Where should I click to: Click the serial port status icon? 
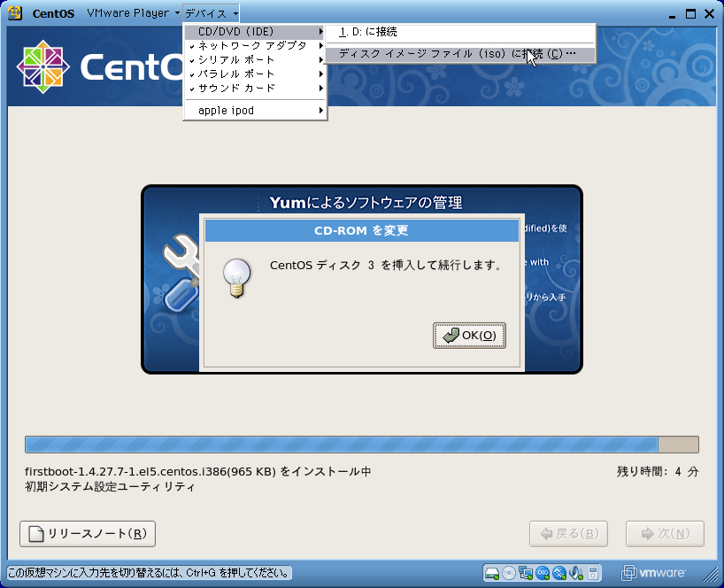[543, 573]
